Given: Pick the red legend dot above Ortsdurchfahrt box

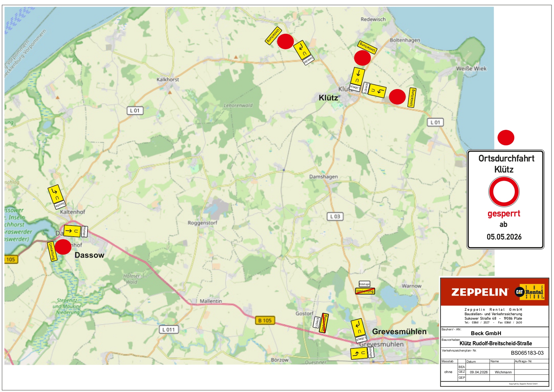Looking at the screenshot, I should 506,138.
